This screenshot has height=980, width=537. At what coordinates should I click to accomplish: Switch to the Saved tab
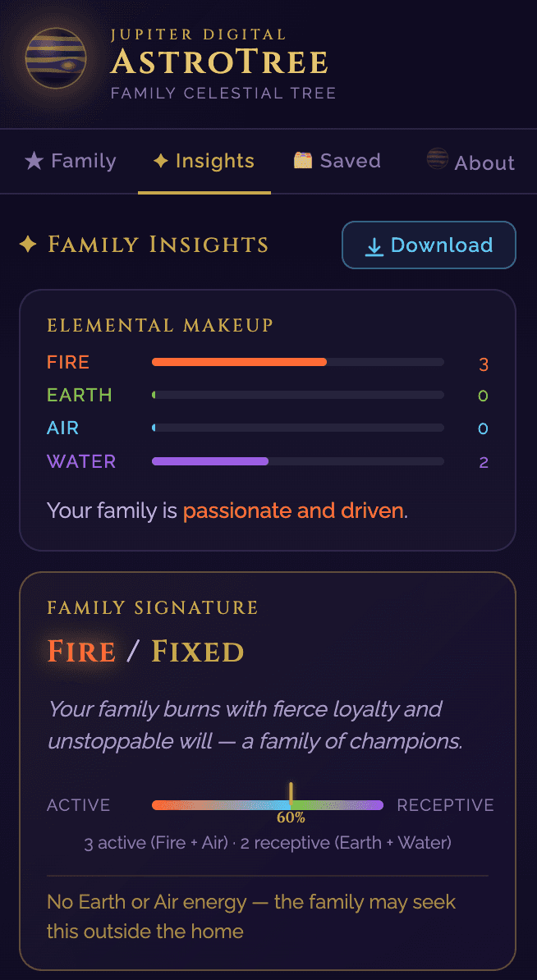pyautogui.click(x=337, y=161)
